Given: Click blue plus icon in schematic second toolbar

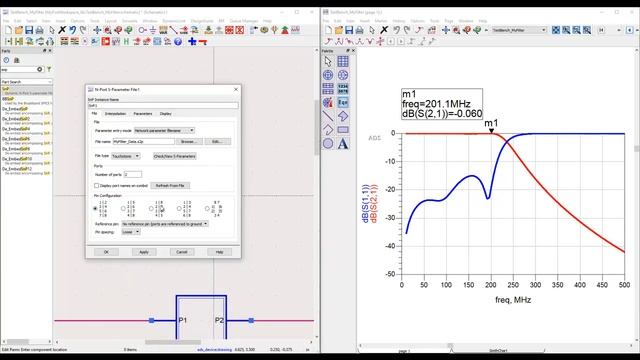Looking at the screenshot, I should pos(192,42).
